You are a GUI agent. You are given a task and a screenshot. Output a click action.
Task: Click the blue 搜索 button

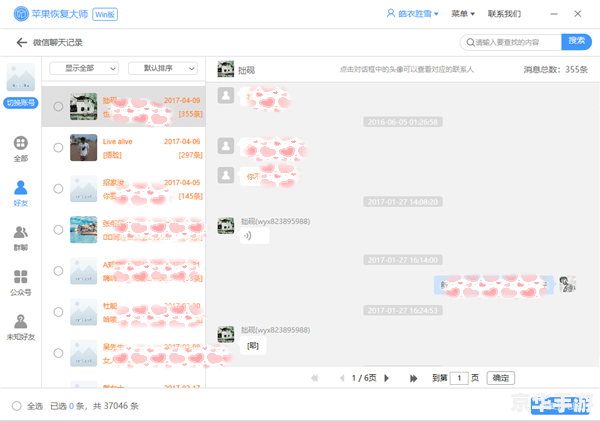(576, 42)
